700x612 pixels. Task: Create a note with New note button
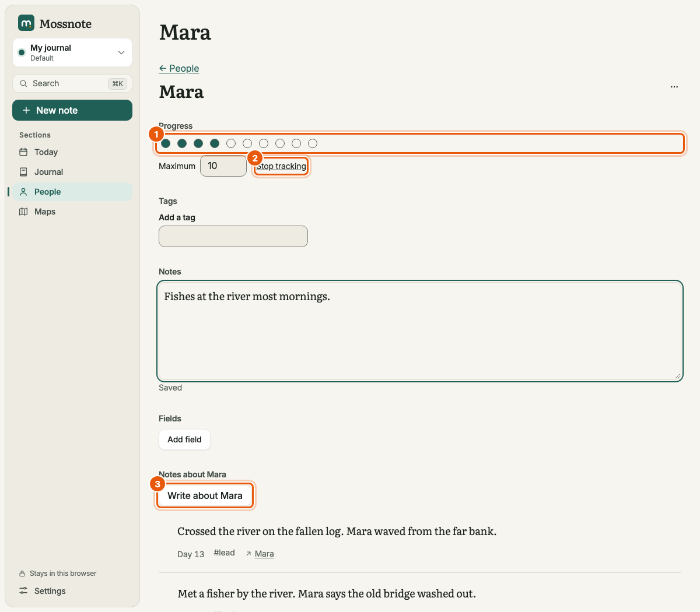[72, 110]
